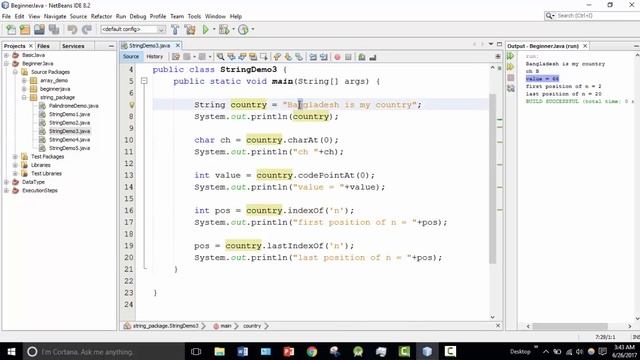Click the editor vertical scrollbar

click(x=493, y=179)
